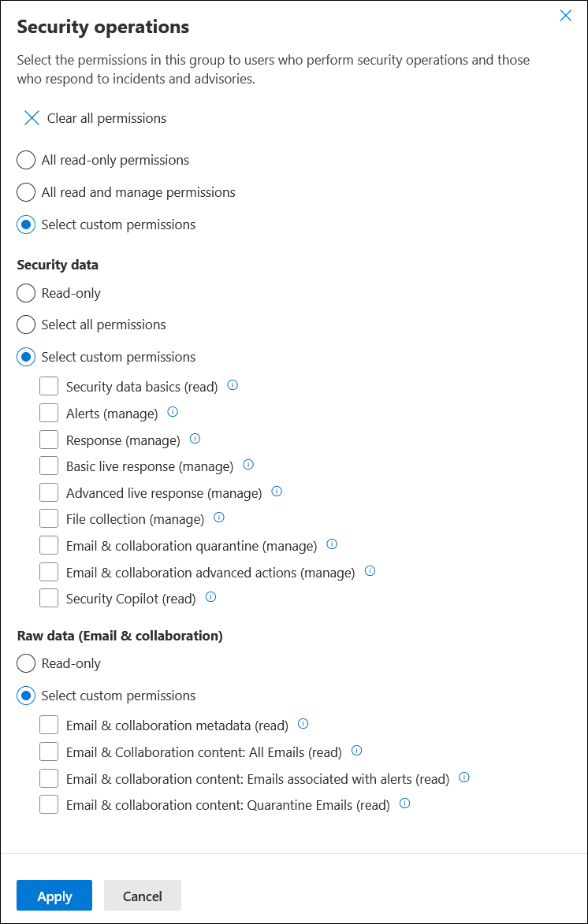The height and width of the screenshot is (924, 588).
Task: Choose Select all permissions under Security data
Action: tap(26, 324)
